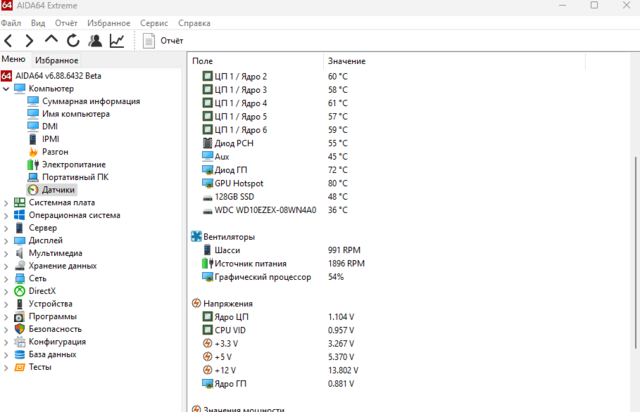Select the GPU Hotspot sensor row
Image resolution: width=640 pixels, height=412 pixels.
pos(239,183)
